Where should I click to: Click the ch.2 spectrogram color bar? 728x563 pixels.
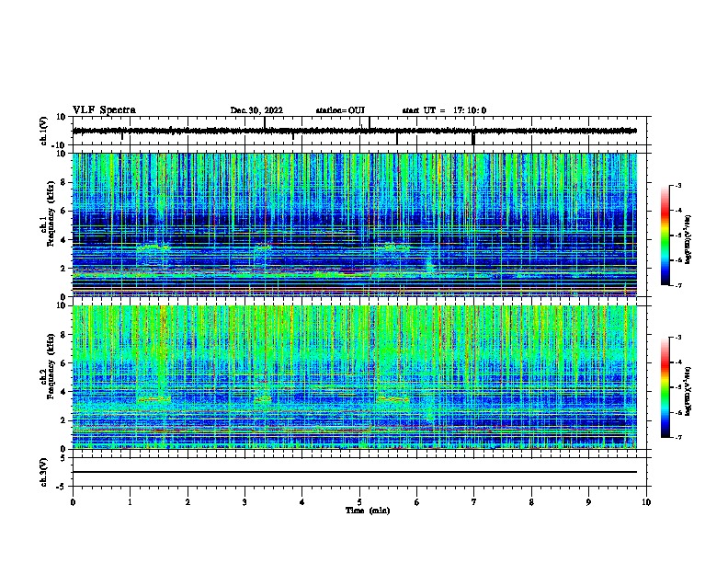point(665,387)
